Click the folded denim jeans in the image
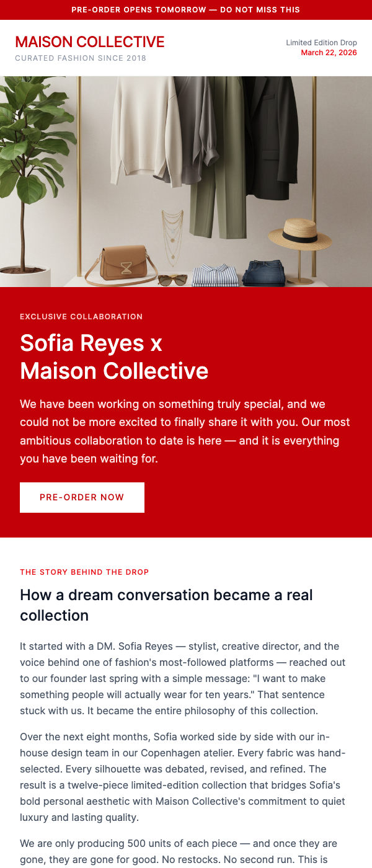 point(263,270)
